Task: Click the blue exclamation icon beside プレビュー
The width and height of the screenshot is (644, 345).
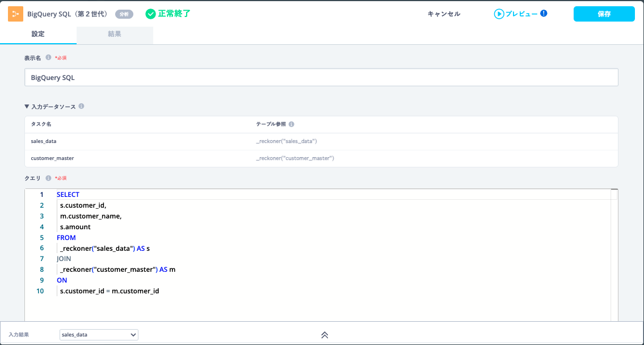Action: (544, 14)
